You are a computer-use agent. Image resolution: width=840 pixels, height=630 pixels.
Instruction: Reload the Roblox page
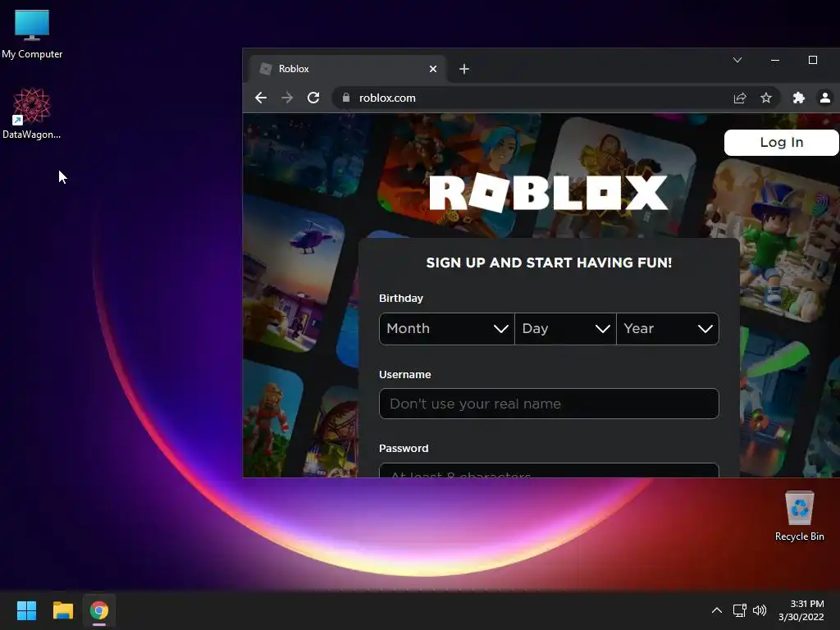(313, 98)
